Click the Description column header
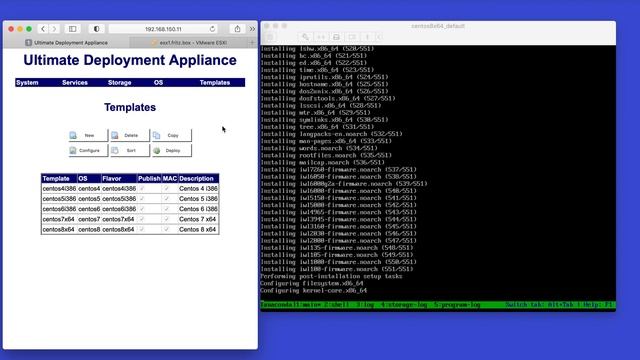640x360 pixels. [x=198, y=178]
